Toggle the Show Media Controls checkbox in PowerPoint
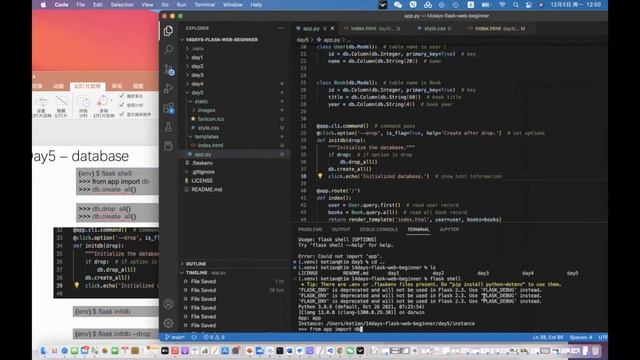This screenshot has height=360, width=640. pyautogui.click(x=122, y=114)
